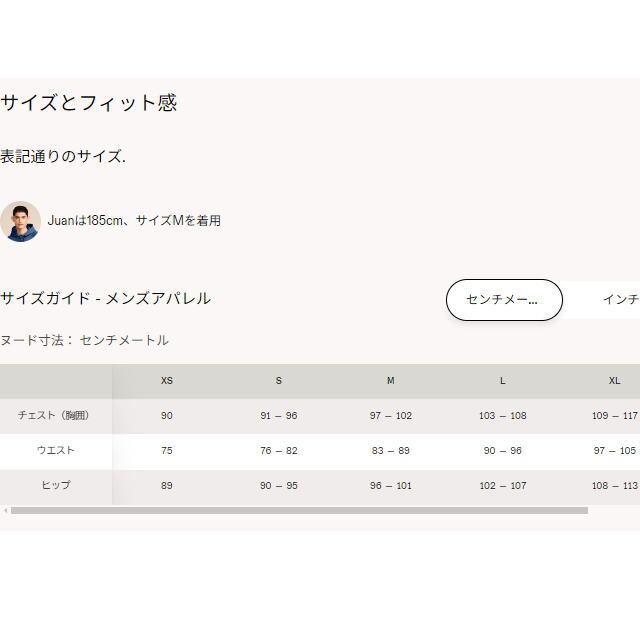Image resolution: width=640 pixels, height=640 pixels.
Task: Click the 97 – 102 chest cell
Action: [x=391, y=416]
